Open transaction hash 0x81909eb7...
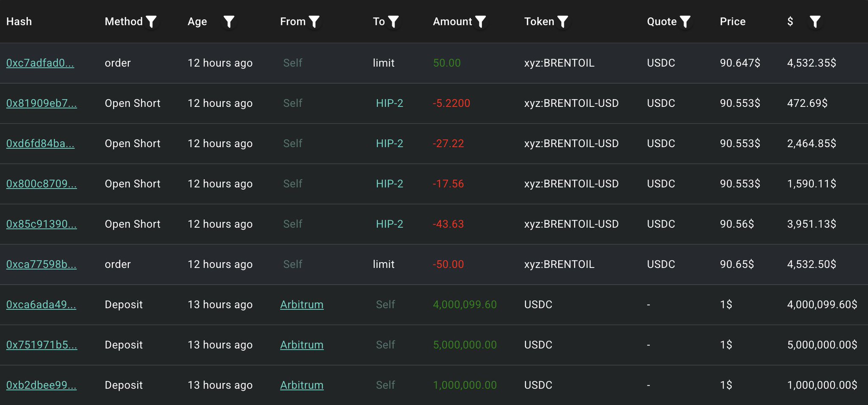 pyautogui.click(x=42, y=103)
